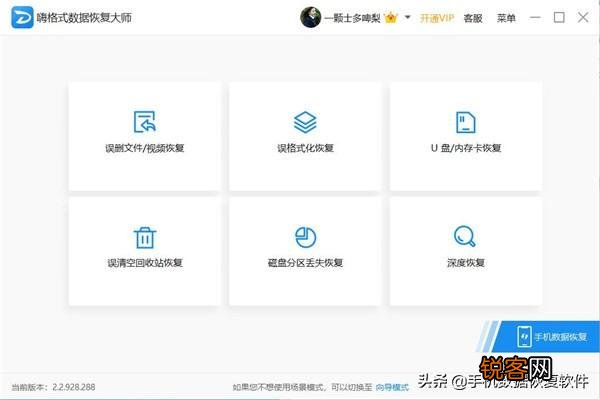Click the 磁盘分区丢失恢复 label
Viewport: 600px width, 400px height.
coord(305,263)
